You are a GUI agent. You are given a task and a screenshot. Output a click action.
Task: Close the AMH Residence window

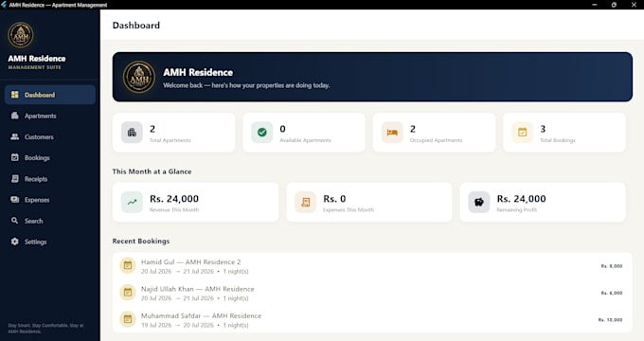(634, 5)
